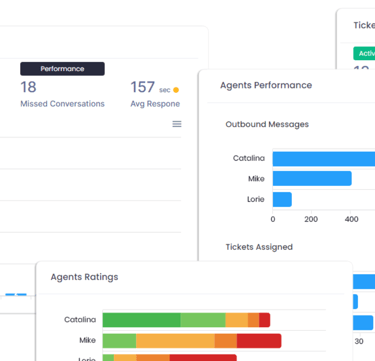The image size is (375, 361).
Task: Click Catalina's light green rating segment
Action: pos(203,320)
